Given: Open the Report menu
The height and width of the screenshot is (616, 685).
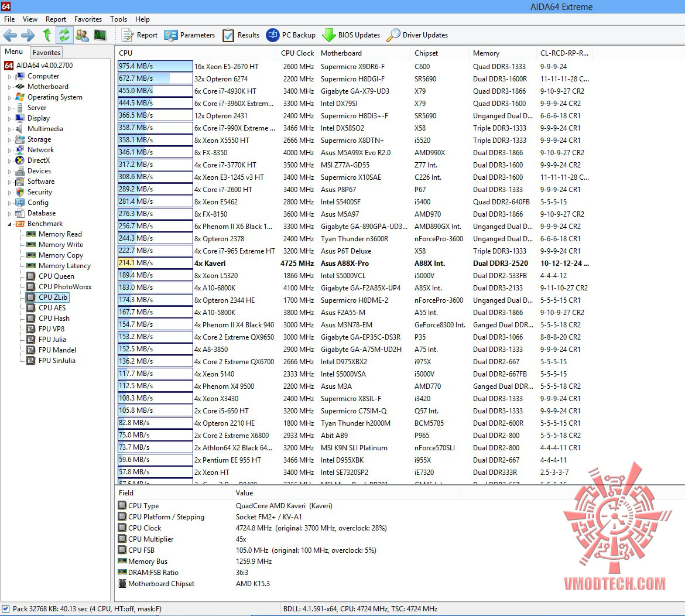Looking at the screenshot, I should point(56,19).
